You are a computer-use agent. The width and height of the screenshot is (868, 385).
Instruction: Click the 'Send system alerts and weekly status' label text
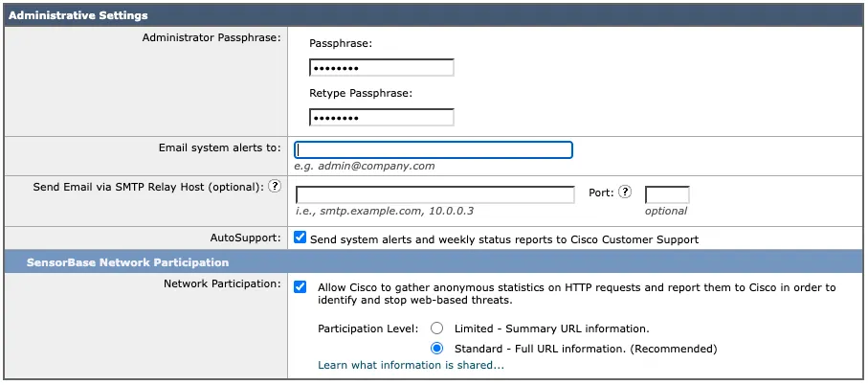coord(503,239)
